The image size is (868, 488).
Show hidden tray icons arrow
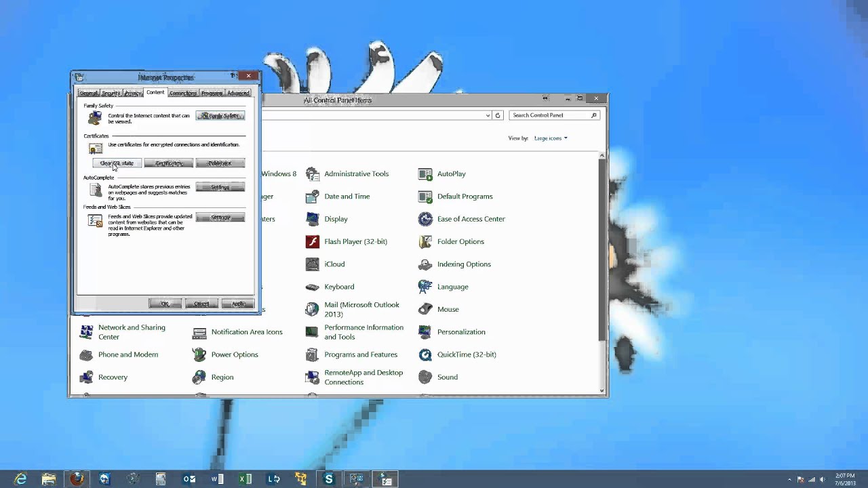(x=789, y=479)
